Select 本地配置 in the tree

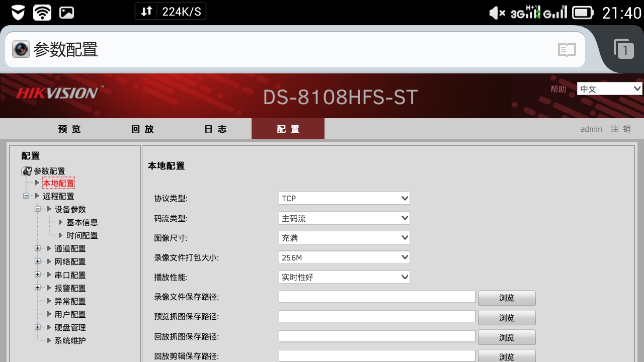tap(58, 183)
